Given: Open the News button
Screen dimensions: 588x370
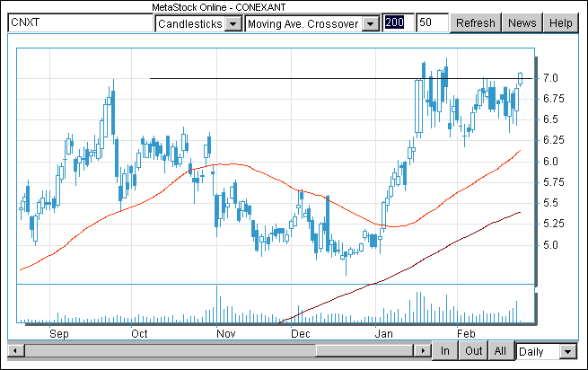Looking at the screenshot, I should point(522,23).
